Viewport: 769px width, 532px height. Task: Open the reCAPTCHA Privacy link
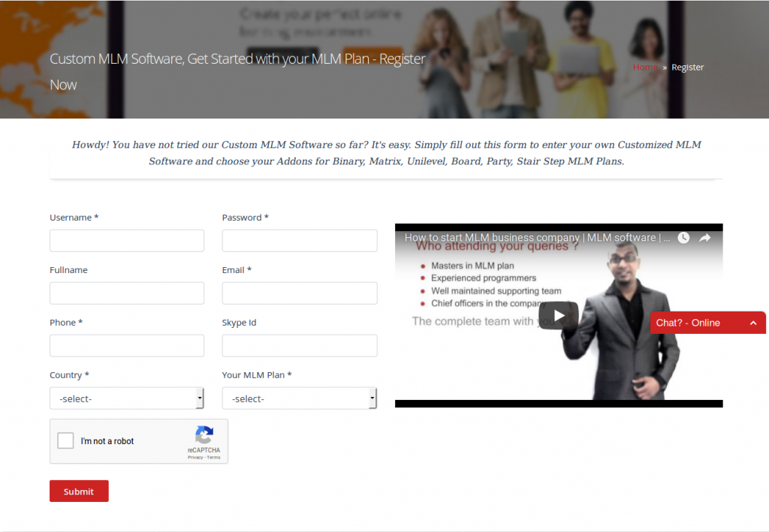(194, 456)
